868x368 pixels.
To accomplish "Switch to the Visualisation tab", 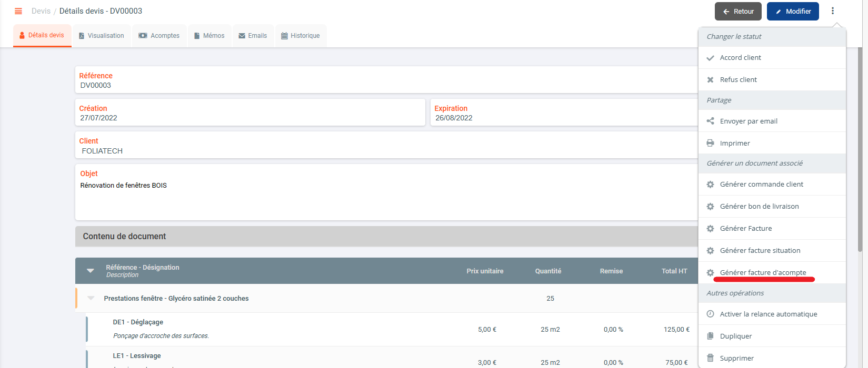I will 102,36.
